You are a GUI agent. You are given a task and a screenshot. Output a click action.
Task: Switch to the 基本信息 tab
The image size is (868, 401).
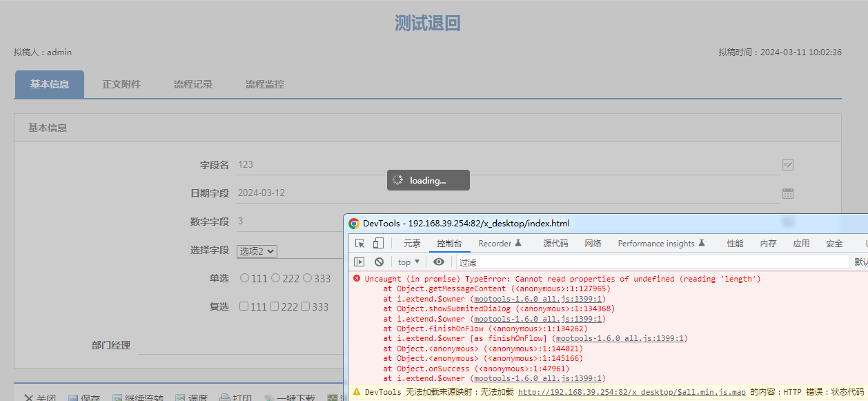coord(50,84)
